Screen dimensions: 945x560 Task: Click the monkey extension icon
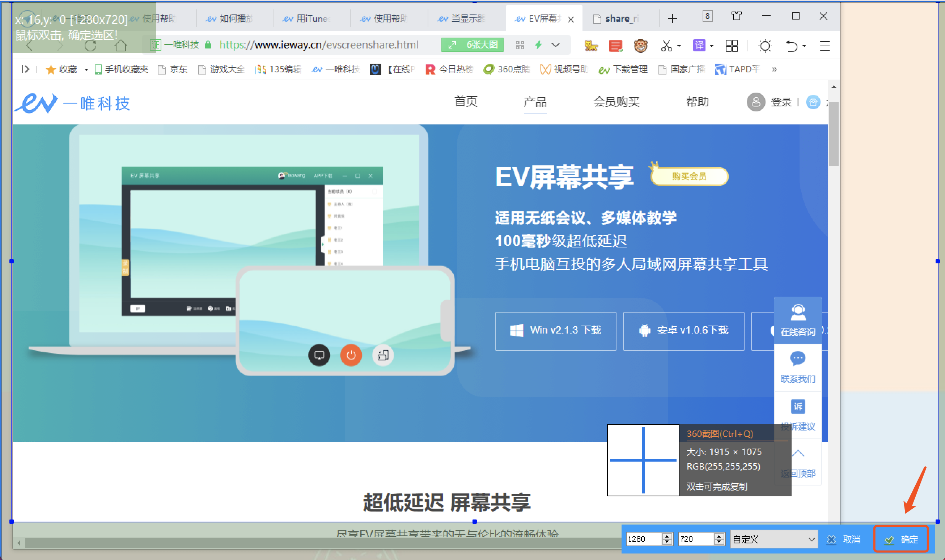click(640, 45)
